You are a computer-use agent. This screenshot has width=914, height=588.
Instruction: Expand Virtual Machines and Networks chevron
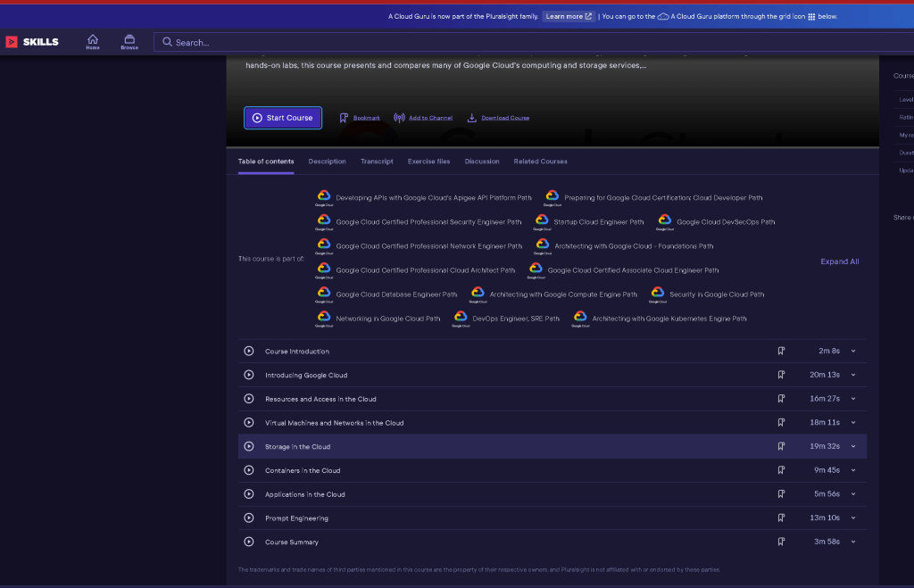(x=853, y=423)
